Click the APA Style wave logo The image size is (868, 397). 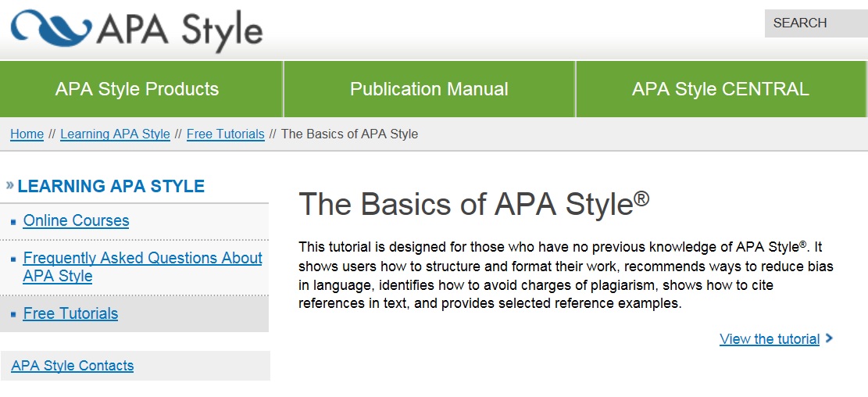(x=51, y=27)
